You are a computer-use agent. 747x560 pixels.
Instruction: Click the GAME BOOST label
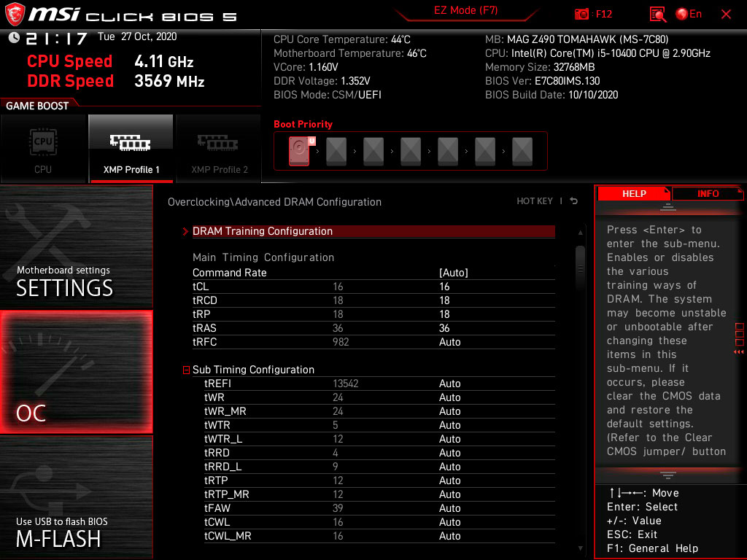[37, 106]
